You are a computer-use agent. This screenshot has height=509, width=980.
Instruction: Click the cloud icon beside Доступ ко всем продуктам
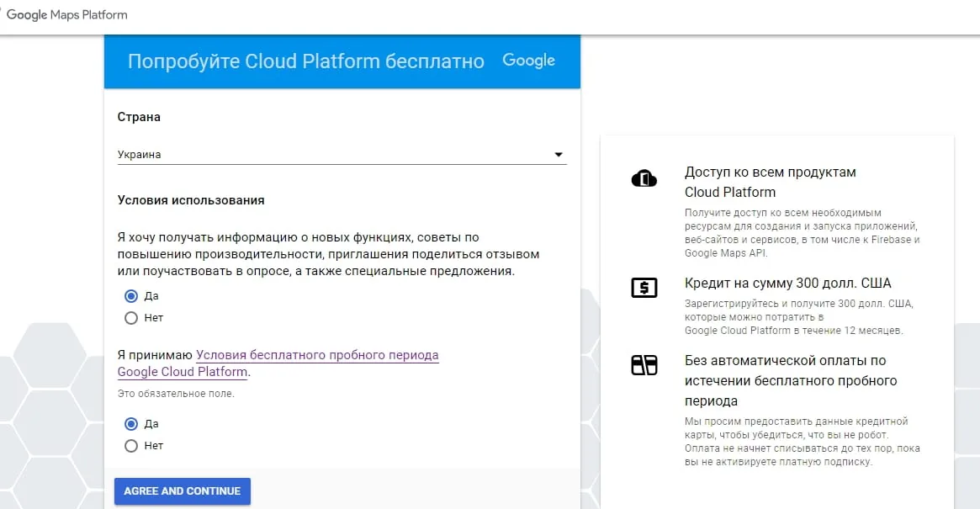click(644, 179)
